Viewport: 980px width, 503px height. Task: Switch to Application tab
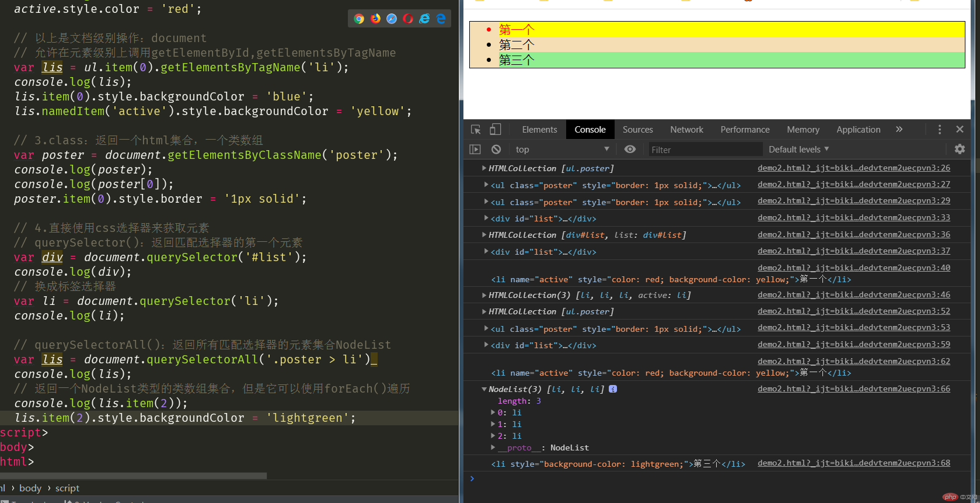click(x=858, y=130)
